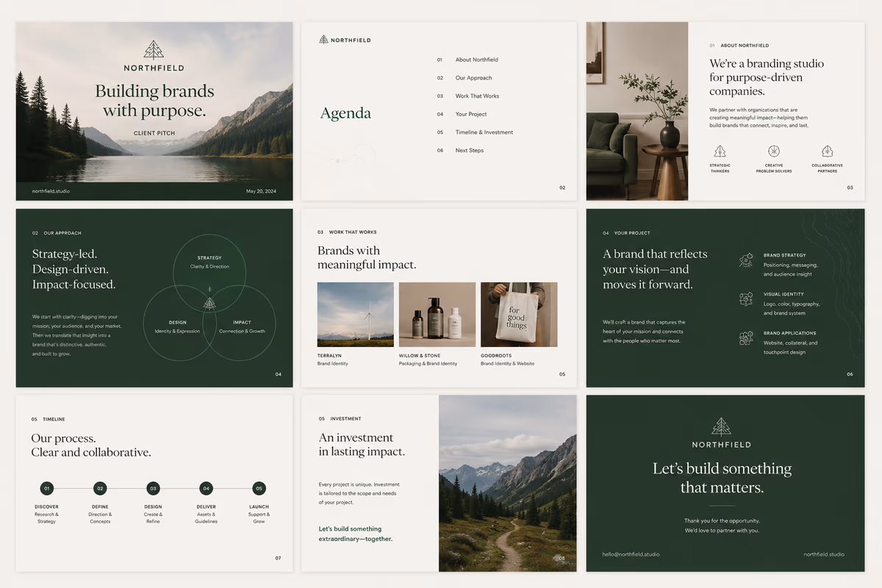Screen dimensions: 882x588
Task: Click the agenda item 'Your Project'
Action: [x=471, y=114]
